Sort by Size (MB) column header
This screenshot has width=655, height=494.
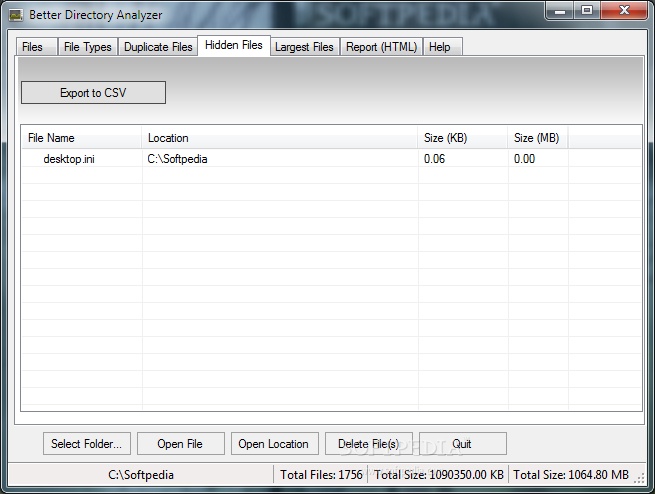(538, 138)
